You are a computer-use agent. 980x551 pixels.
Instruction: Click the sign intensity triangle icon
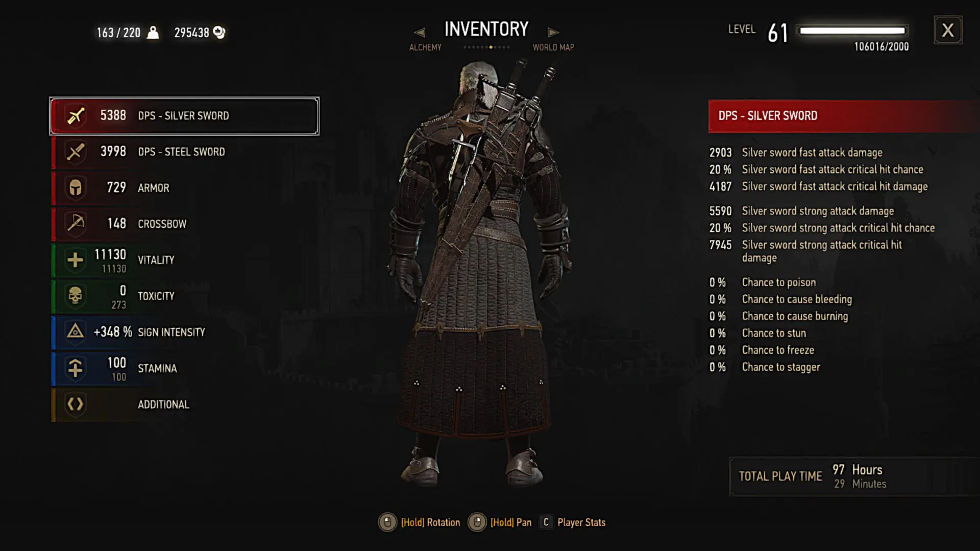click(x=76, y=332)
